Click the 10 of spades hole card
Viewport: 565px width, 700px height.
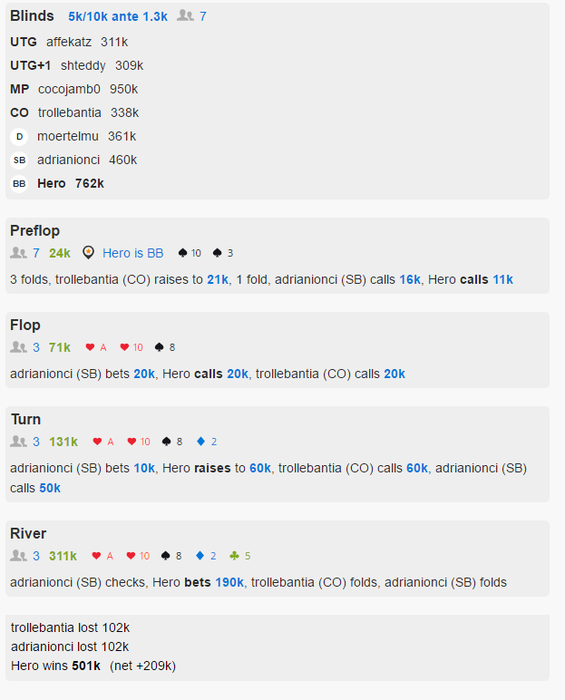[x=190, y=253]
